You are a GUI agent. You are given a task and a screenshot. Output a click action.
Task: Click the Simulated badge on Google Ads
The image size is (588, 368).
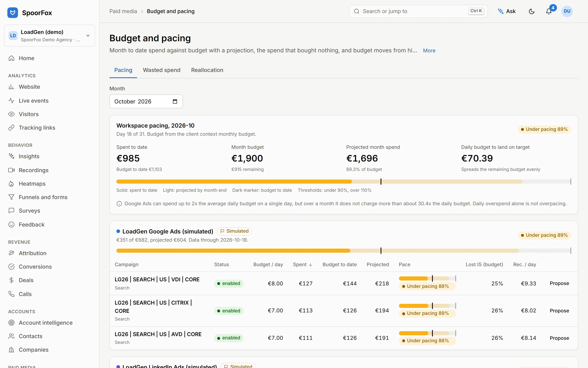pyautogui.click(x=234, y=231)
